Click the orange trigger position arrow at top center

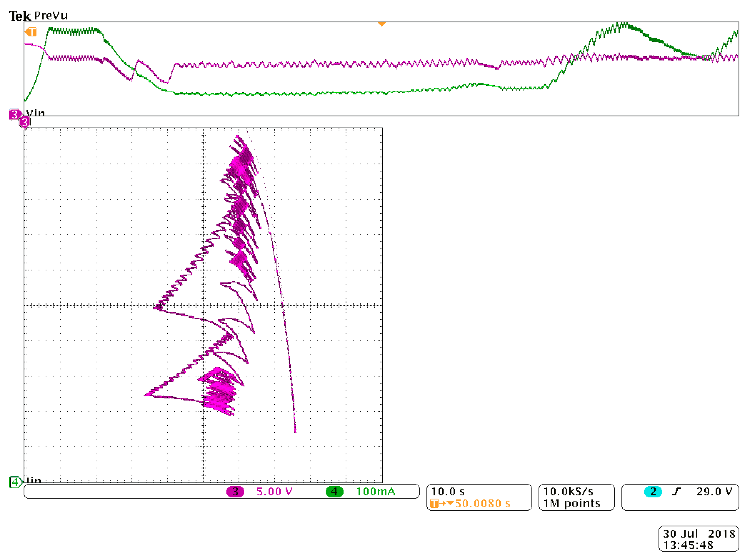[x=382, y=24]
